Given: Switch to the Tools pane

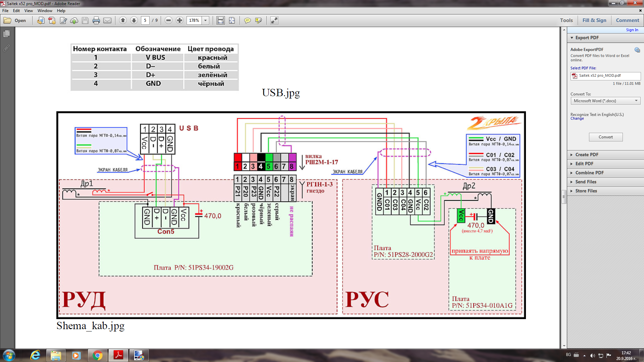Looking at the screenshot, I should 567,20.
